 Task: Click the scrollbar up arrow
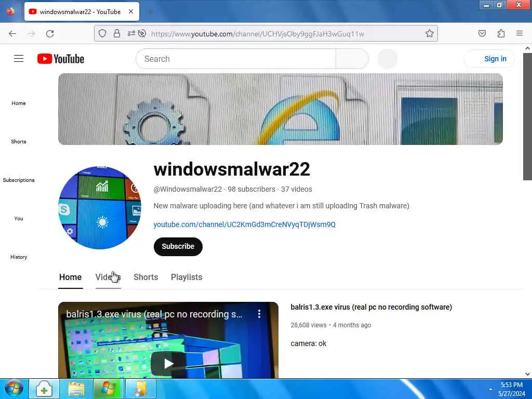pos(527,48)
